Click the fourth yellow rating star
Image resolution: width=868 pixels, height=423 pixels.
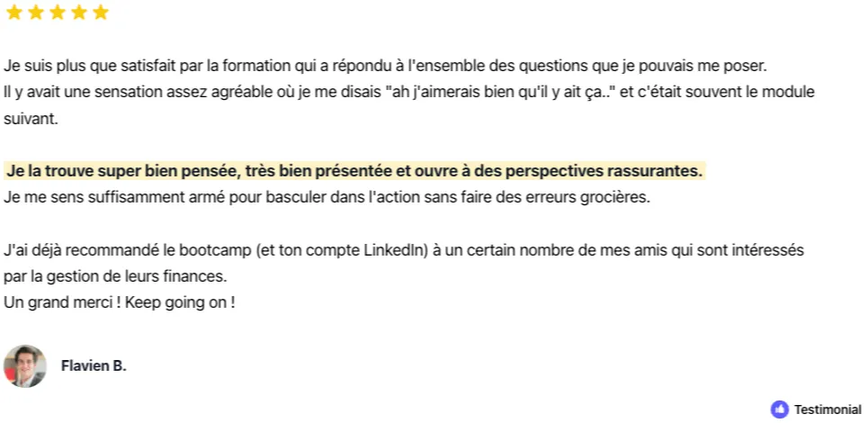(x=79, y=13)
